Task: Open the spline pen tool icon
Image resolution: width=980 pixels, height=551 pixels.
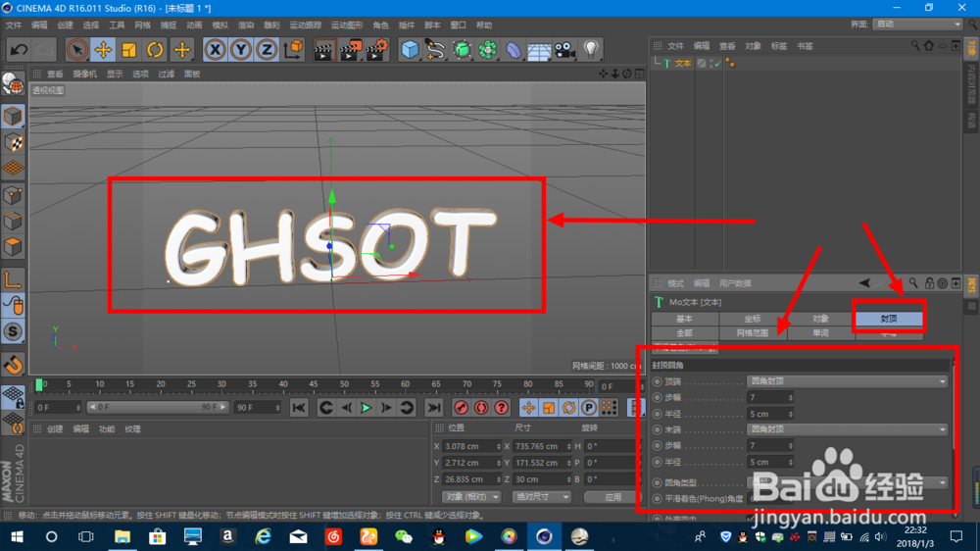Action: tap(436, 49)
